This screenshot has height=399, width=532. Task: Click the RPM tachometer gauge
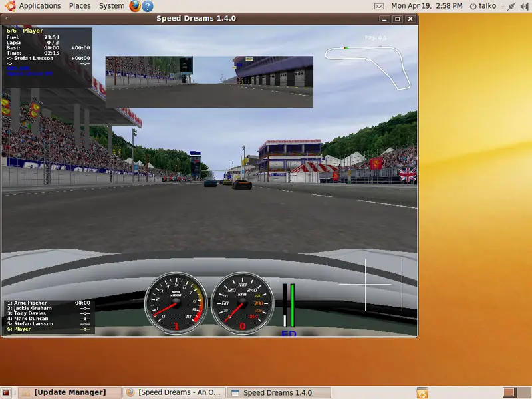point(176,303)
